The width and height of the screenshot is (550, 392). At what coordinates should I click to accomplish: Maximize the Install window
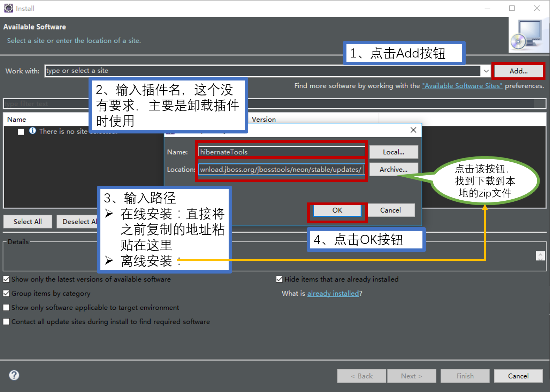point(512,8)
